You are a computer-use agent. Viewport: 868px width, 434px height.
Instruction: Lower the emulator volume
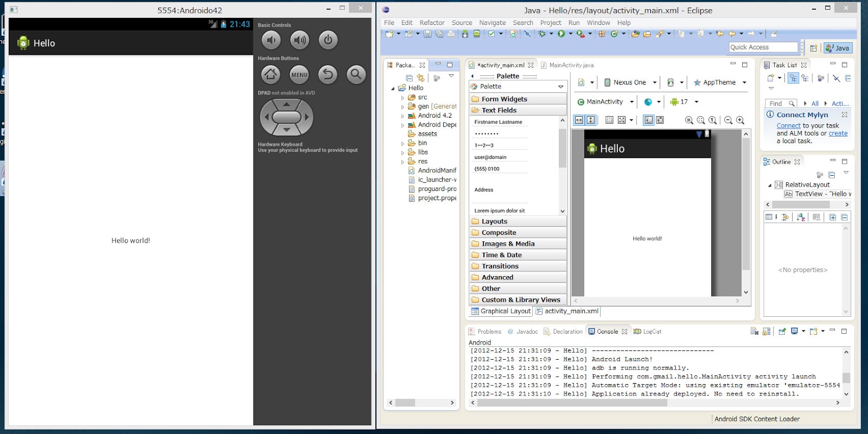pyautogui.click(x=271, y=40)
